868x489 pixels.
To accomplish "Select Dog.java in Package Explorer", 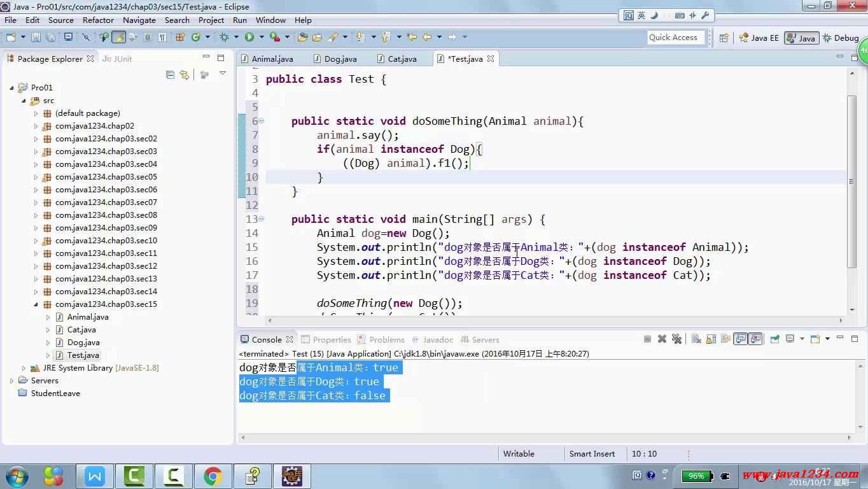I will (x=83, y=343).
